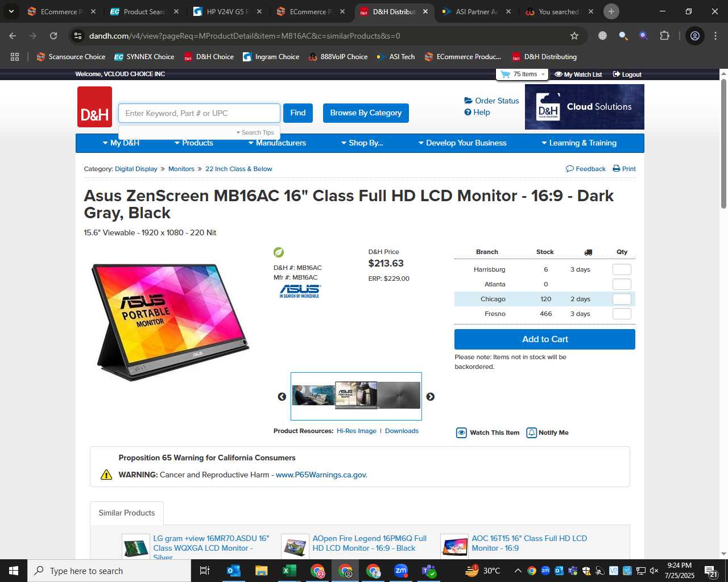This screenshot has width=728, height=582.
Task: Open File Explorer from taskbar
Action: click(x=261, y=571)
